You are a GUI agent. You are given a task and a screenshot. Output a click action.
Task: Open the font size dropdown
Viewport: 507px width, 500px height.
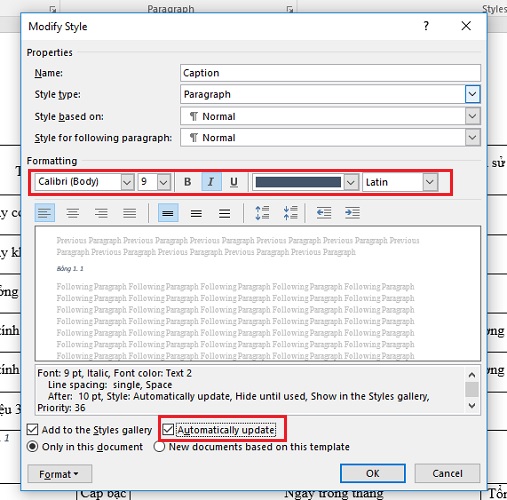164,182
